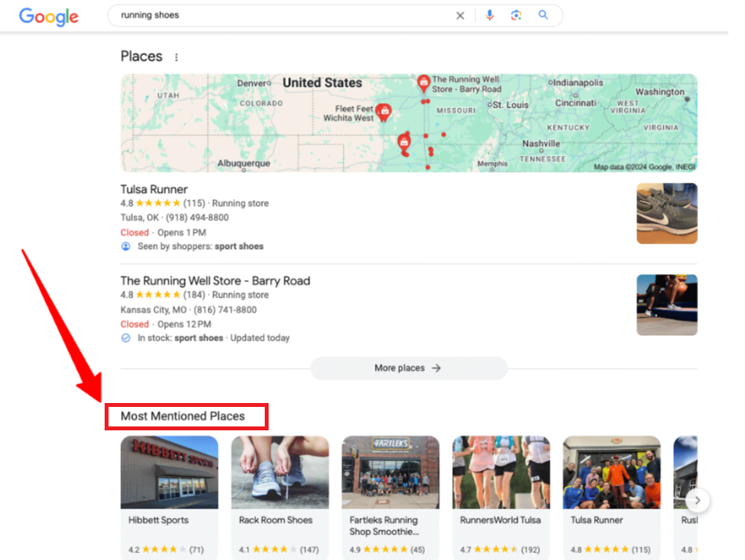This screenshot has height=560, width=745.
Task: Click the Fleet Feet Wichita West map pin
Action: point(384,112)
